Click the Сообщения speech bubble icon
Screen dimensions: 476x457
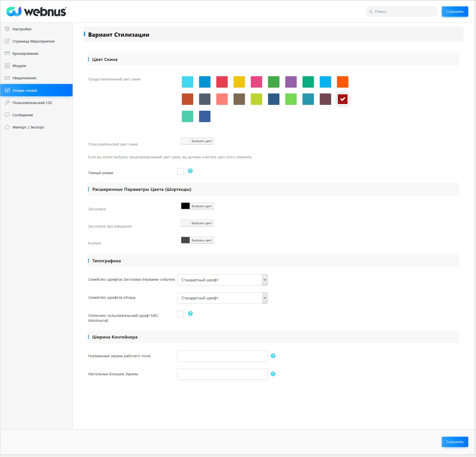pyautogui.click(x=7, y=115)
